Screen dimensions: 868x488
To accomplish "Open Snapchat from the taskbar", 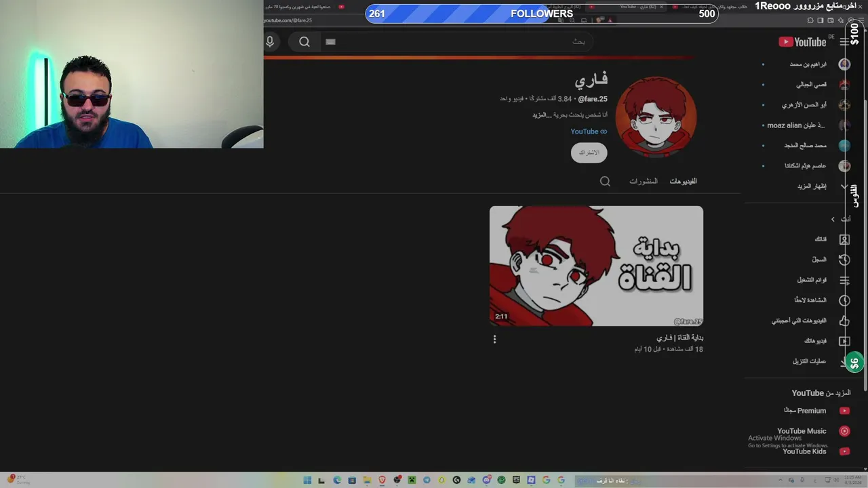I will [441, 481].
